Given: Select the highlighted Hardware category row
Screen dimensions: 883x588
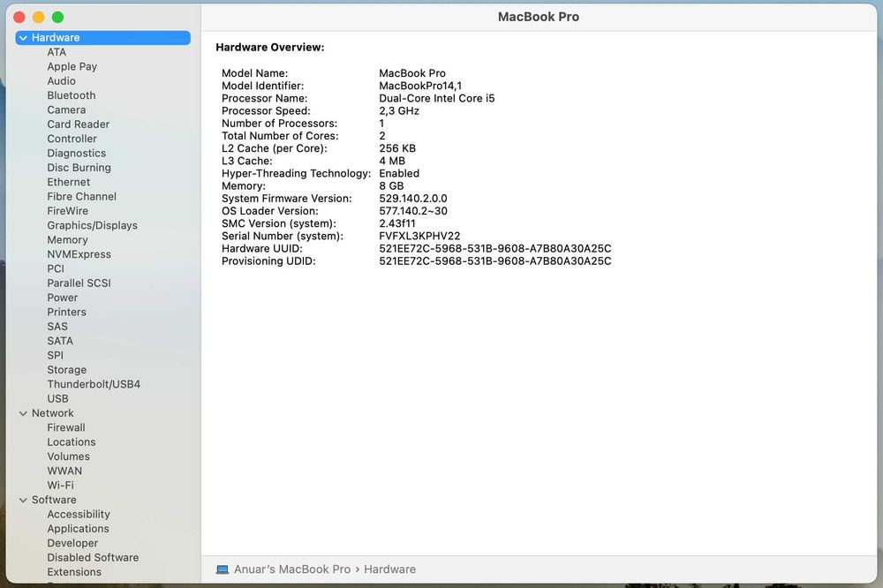Looking at the screenshot, I should [x=103, y=38].
